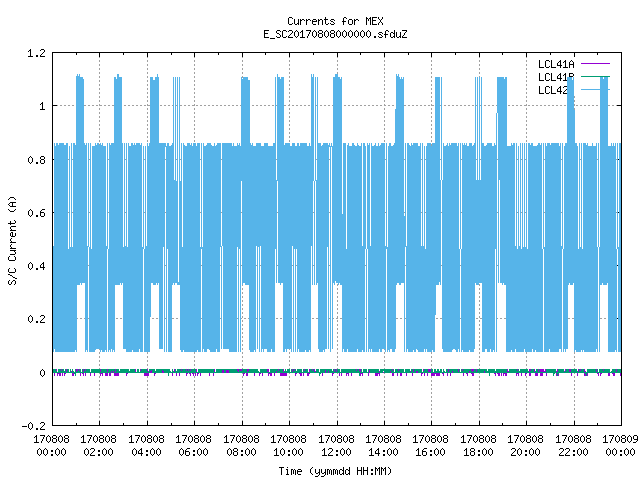Click the 02:00 x-axis time label

point(98,453)
